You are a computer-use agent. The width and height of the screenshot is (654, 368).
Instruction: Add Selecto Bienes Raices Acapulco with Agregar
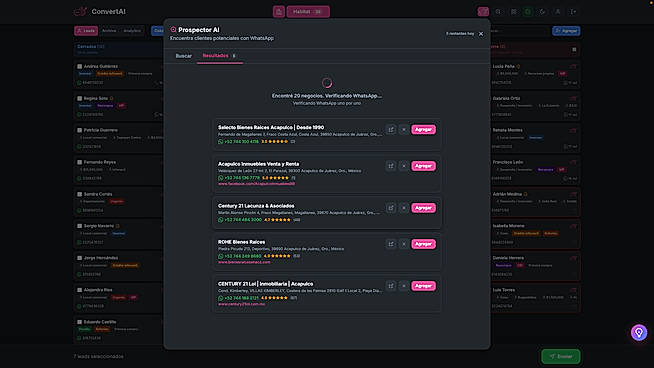coord(423,129)
